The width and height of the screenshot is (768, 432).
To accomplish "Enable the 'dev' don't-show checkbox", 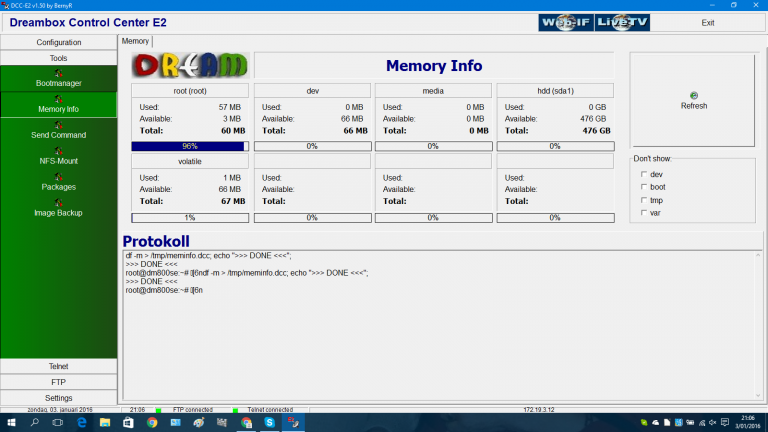I will coord(642,175).
